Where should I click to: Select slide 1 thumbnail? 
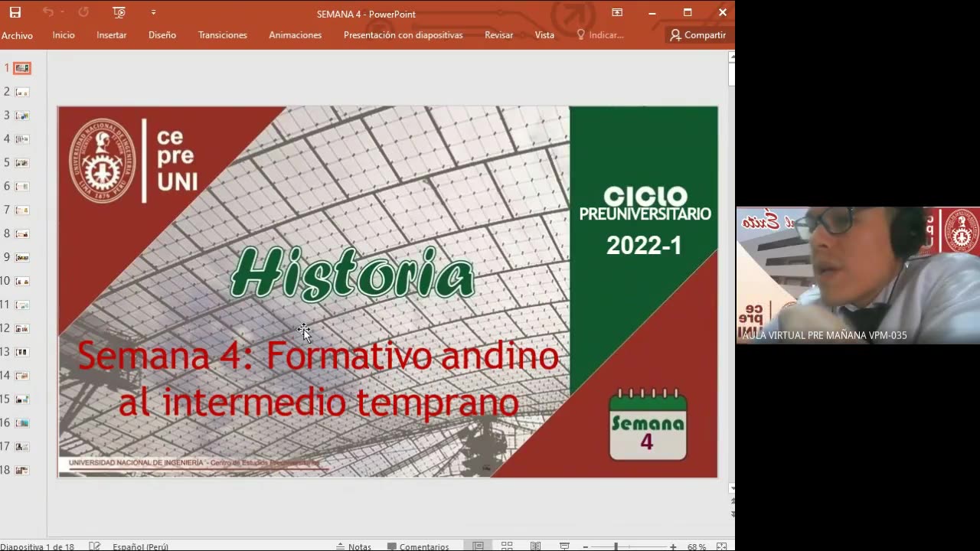[22, 68]
